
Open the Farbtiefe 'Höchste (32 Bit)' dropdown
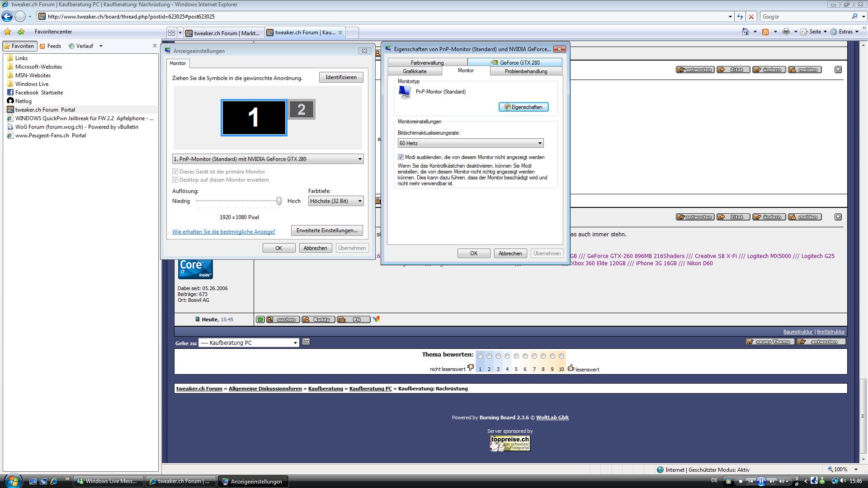(x=336, y=201)
